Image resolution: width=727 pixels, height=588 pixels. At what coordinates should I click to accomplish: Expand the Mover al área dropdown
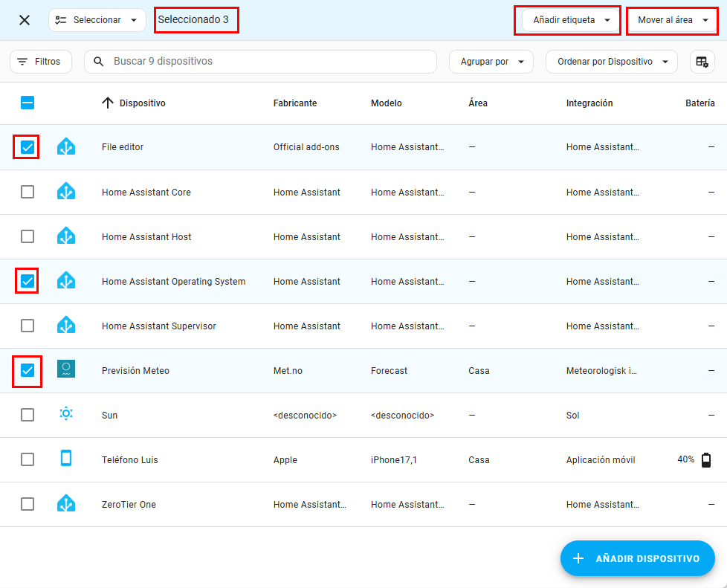tap(673, 20)
